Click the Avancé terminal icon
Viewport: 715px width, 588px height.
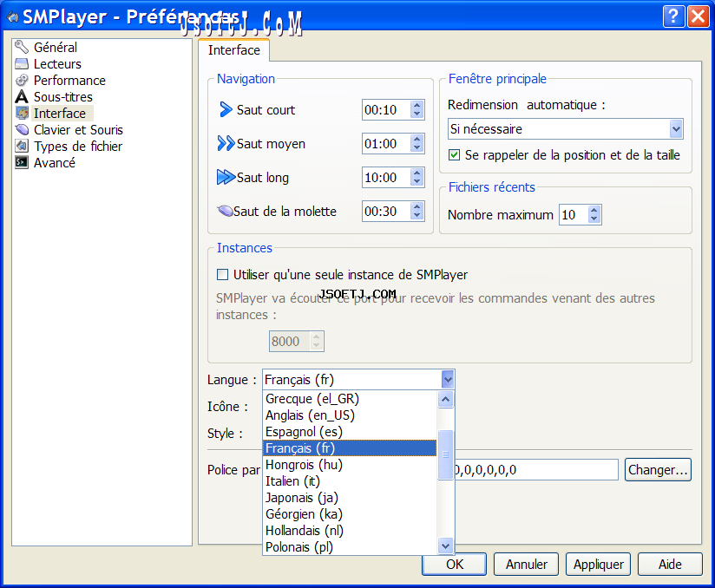coord(22,162)
